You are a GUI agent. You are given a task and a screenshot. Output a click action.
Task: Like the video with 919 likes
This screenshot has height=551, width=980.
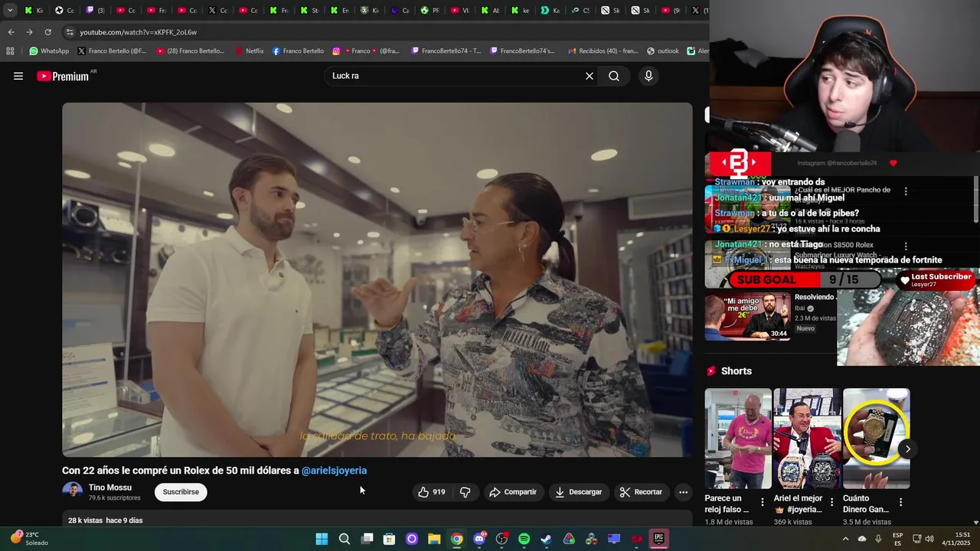[x=433, y=492]
